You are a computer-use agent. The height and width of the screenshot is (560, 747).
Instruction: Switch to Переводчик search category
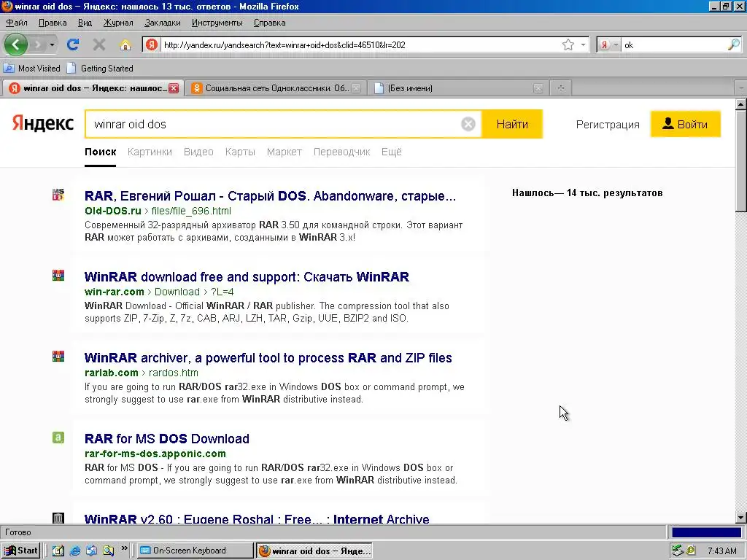[x=341, y=152]
